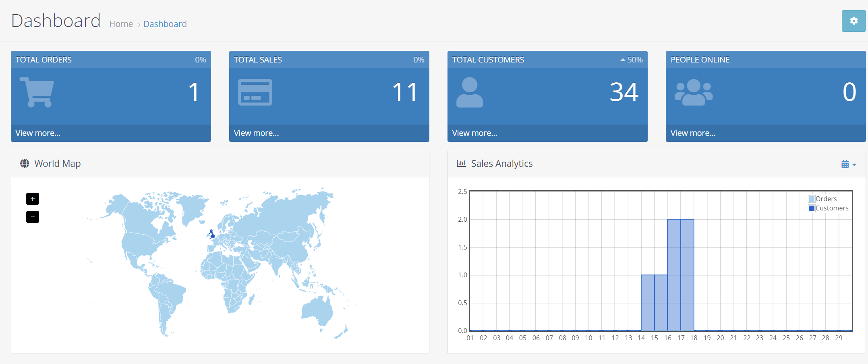View more under Total Sales
The height and width of the screenshot is (364, 868).
(x=256, y=133)
